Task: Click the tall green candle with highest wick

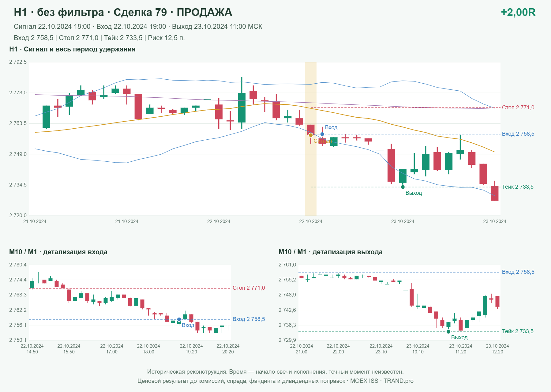Action: pos(242,103)
